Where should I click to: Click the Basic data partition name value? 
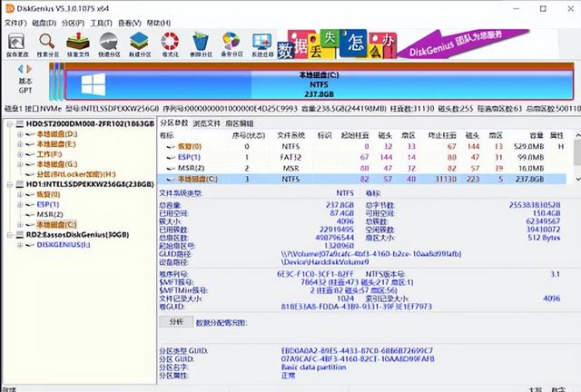[x=313, y=367]
